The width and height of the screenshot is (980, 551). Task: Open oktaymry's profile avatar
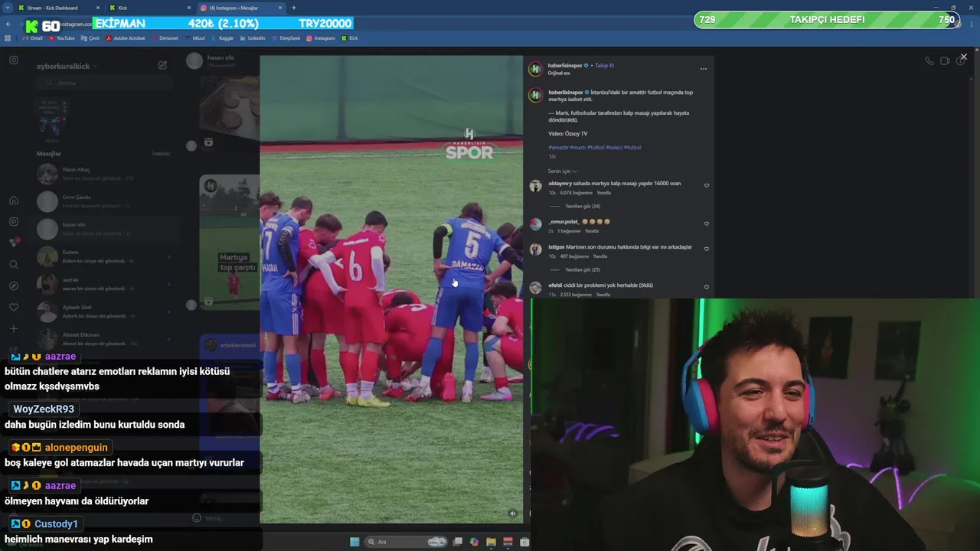pyautogui.click(x=535, y=186)
